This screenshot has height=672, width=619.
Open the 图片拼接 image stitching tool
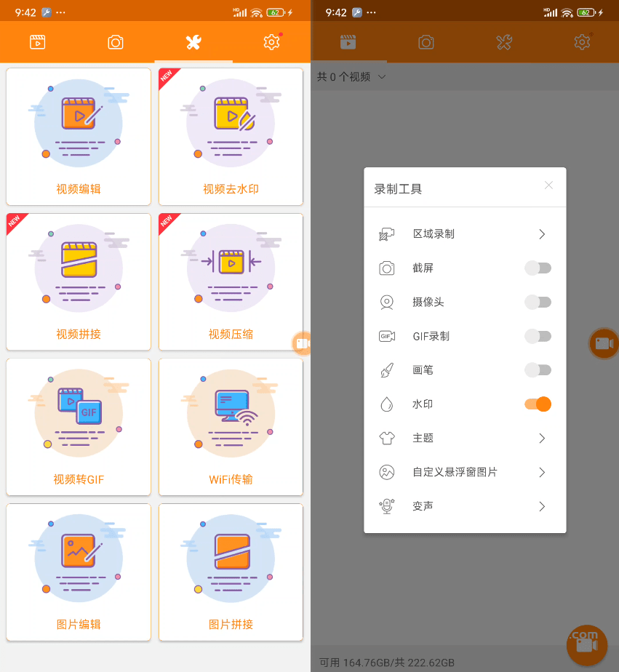tap(231, 572)
